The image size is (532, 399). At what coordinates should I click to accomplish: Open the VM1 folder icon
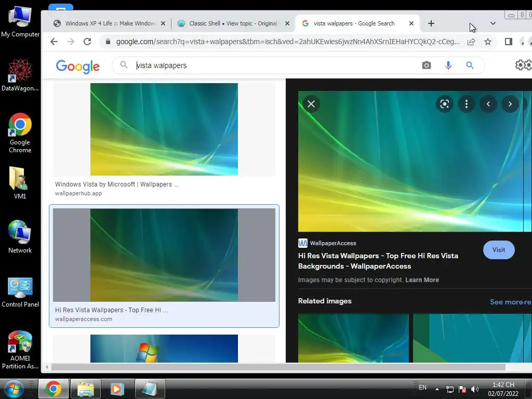(x=20, y=182)
